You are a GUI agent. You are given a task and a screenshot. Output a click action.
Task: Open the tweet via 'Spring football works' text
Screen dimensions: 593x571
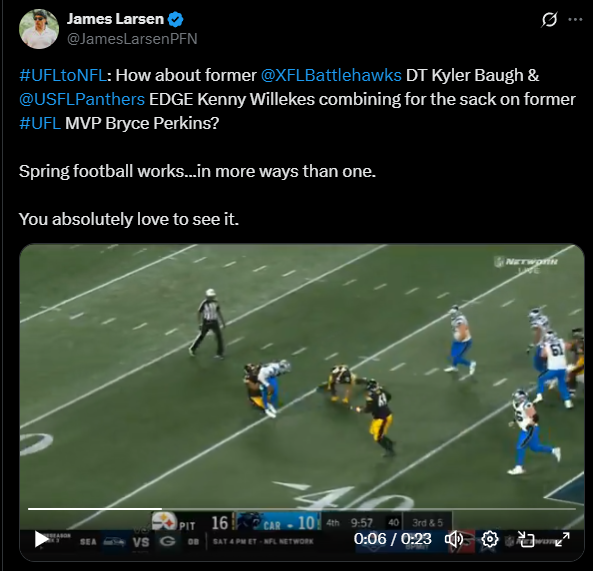pos(197,171)
